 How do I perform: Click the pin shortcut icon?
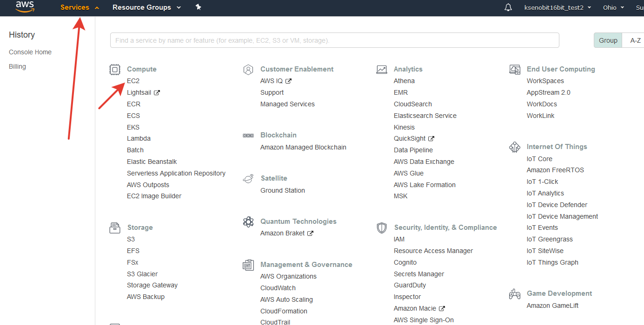[198, 7]
